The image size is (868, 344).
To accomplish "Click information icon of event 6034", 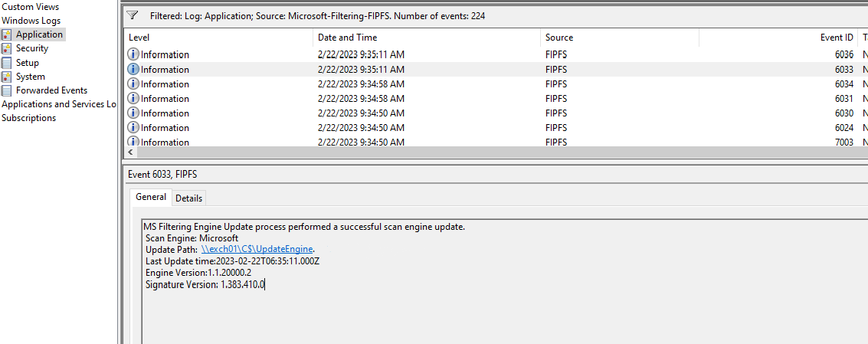I will click(133, 84).
